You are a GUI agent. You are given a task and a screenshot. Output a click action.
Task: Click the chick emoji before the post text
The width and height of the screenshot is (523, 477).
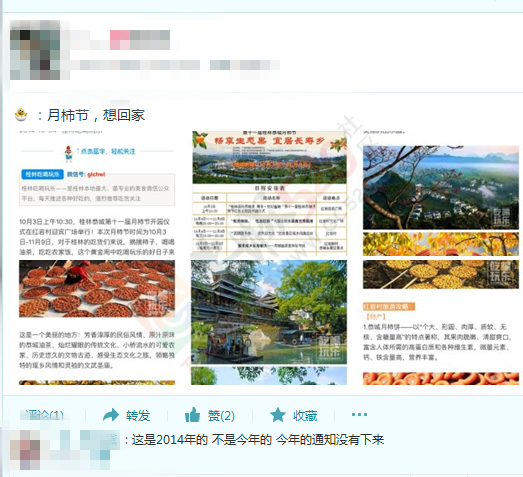coord(21,115)
